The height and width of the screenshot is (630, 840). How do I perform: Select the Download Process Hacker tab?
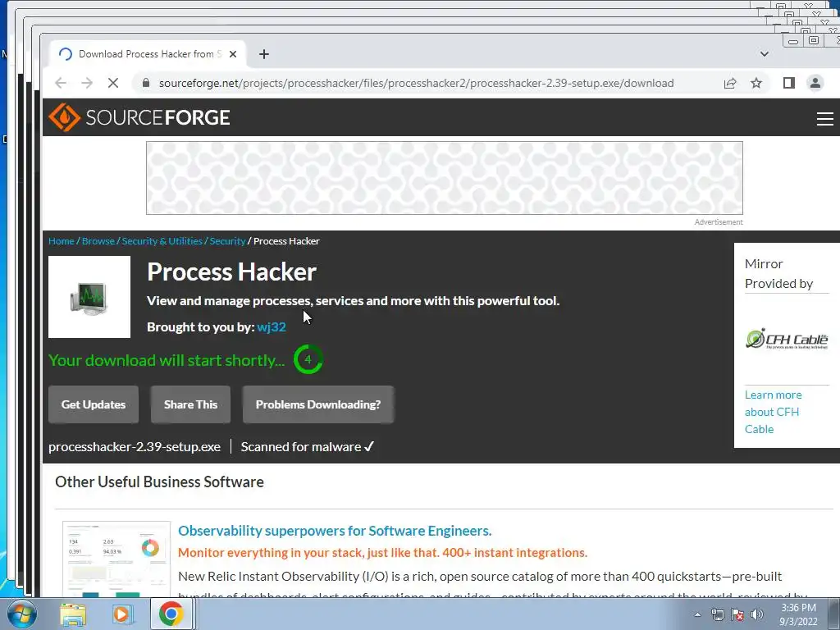point(149,54)
